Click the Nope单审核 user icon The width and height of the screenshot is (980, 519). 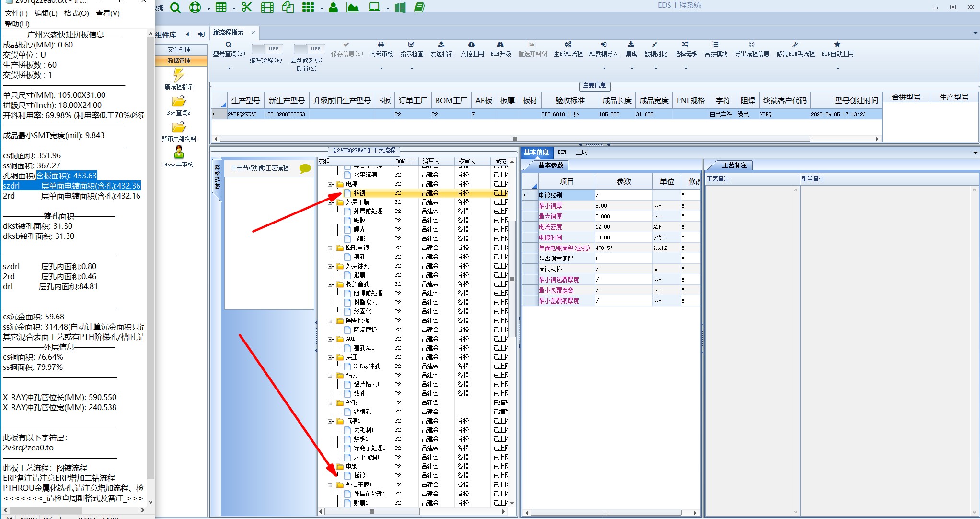[x=179, y=153]
